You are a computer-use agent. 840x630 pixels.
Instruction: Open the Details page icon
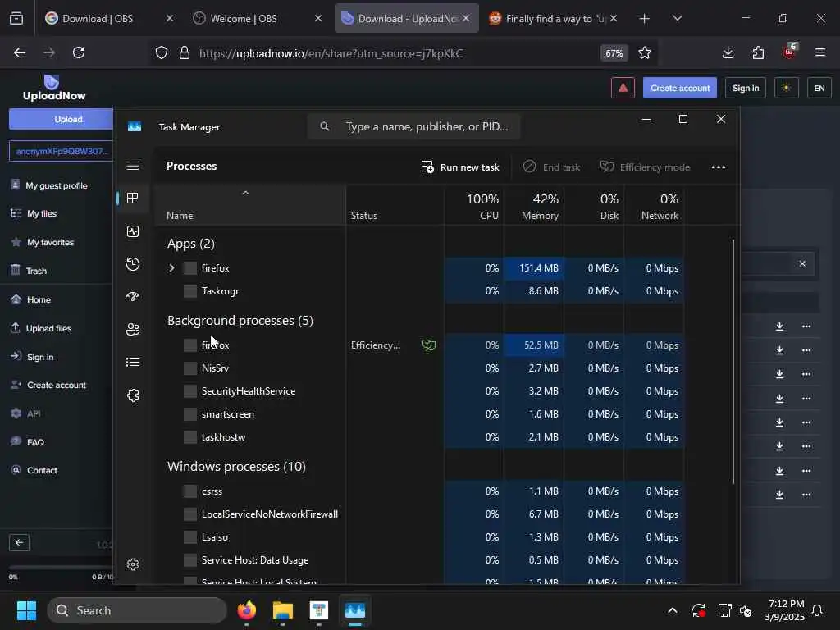coord(133,363)
